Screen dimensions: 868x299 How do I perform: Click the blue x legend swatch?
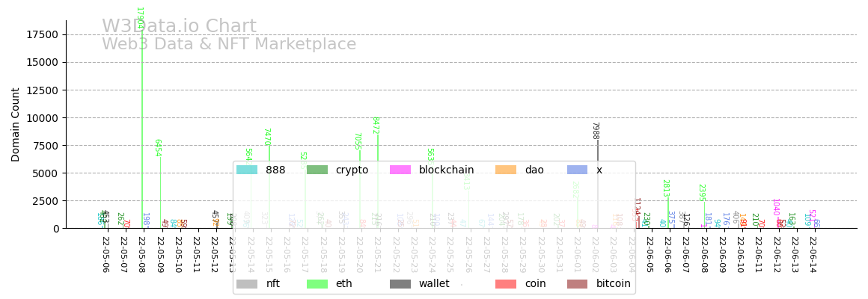point(577,170)
